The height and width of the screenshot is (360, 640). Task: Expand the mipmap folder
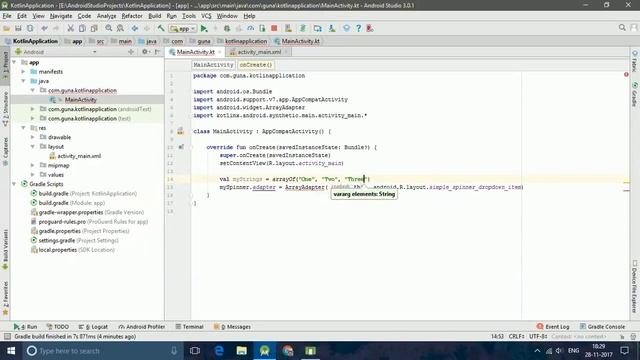coord(33,165)
